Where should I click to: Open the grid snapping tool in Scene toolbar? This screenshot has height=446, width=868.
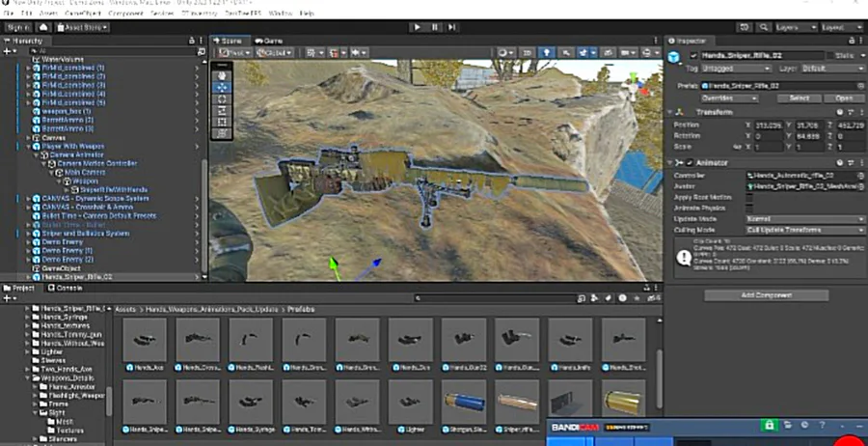point(336,53)
